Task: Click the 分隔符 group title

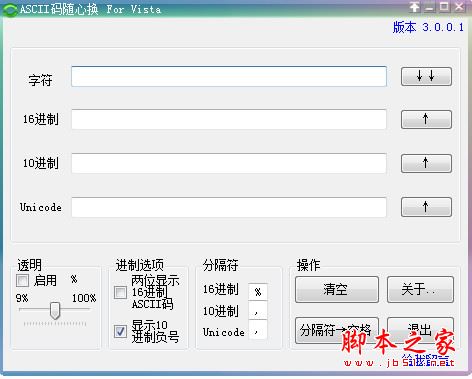Action: (x=220, y=265)
